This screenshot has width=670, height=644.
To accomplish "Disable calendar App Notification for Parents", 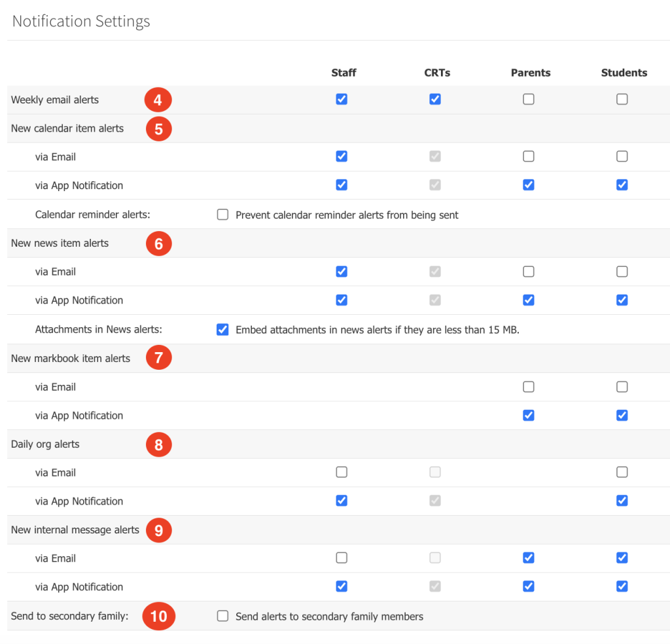I will [x=529, y=185].
